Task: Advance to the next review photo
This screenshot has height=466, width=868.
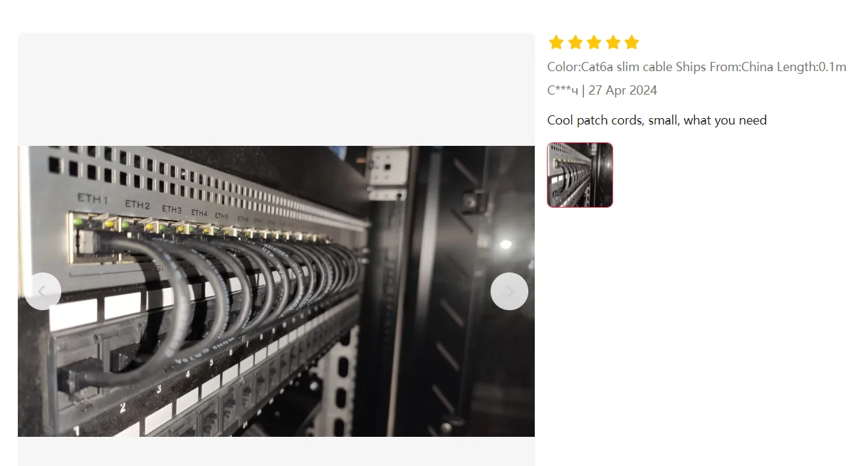Action: tap(509, 291)
